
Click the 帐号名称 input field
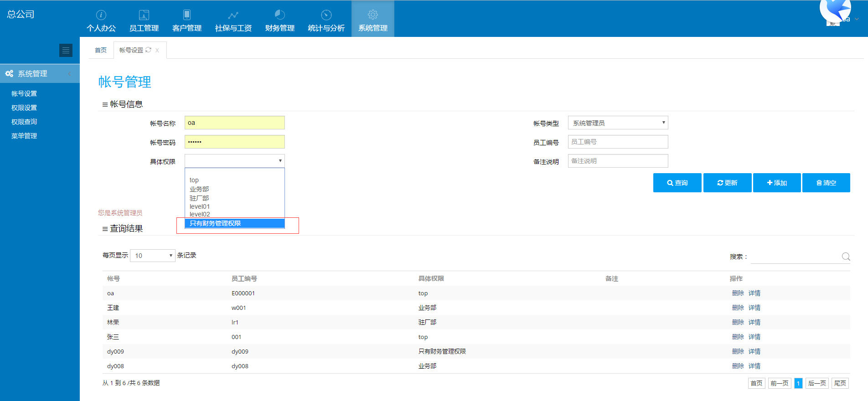click(x=235, y=123)
